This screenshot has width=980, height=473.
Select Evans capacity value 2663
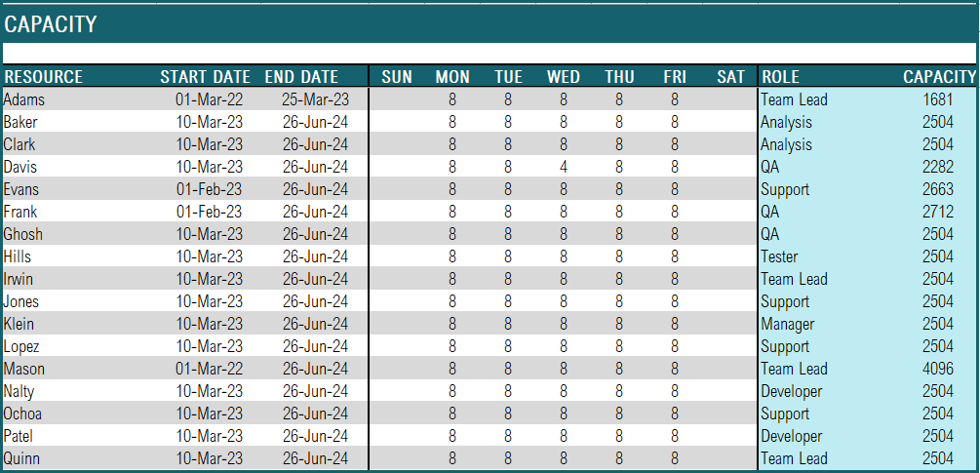[937, 189]
